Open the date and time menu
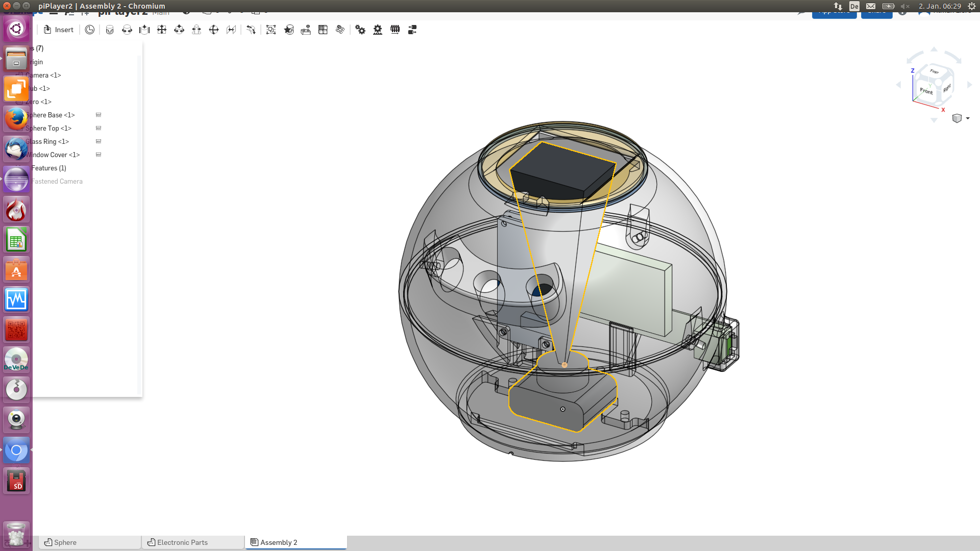Image resolution: width=980 pixels, height=551 pixels. click(x=940, y=6)
